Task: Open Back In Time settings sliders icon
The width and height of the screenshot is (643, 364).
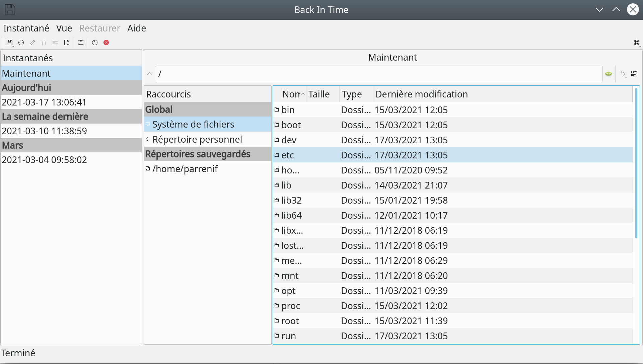Action: (x=81, y=43)
